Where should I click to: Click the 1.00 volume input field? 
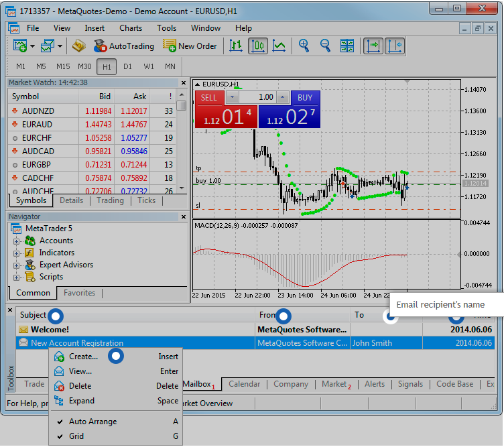pos(257,97)
